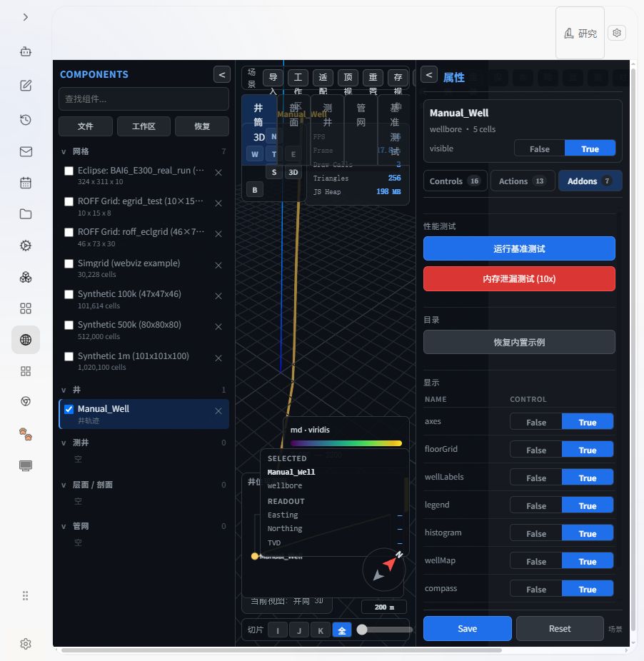Viewport: 644px width, 661px height.
Task: Collapse the 井 section in the tree
Action: click(64, 390)
